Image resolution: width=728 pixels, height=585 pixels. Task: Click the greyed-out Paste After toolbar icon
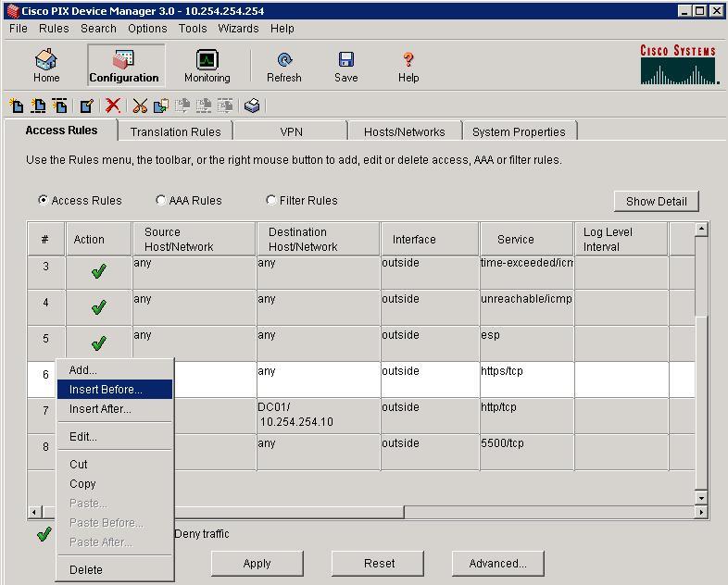coord(225,106)
